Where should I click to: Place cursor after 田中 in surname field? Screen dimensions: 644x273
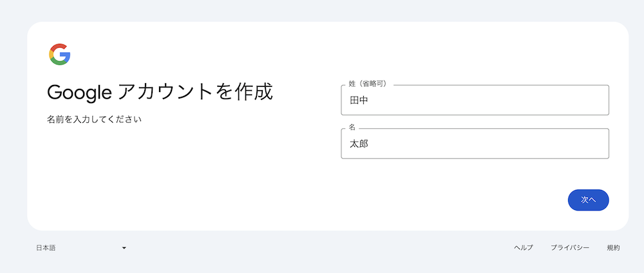[x=369, y=100]
